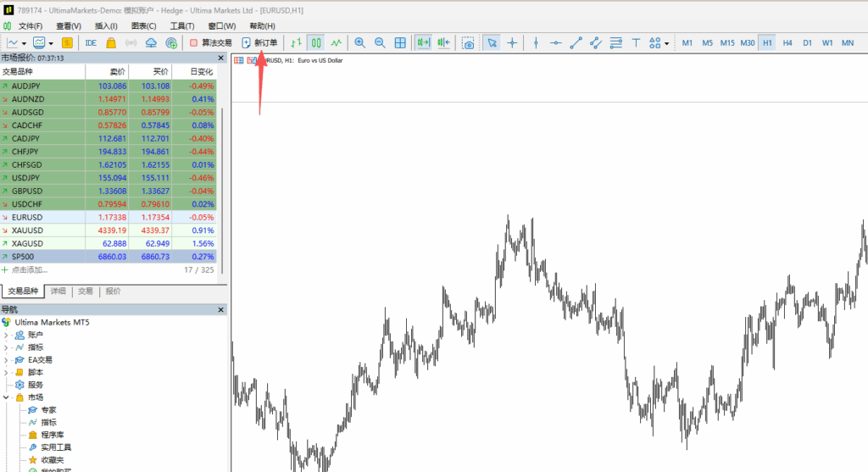Screen dimensions: 868x472
Task: Click the tile windows grid icon
Action: pyautogui.click(x=400, y=42)
